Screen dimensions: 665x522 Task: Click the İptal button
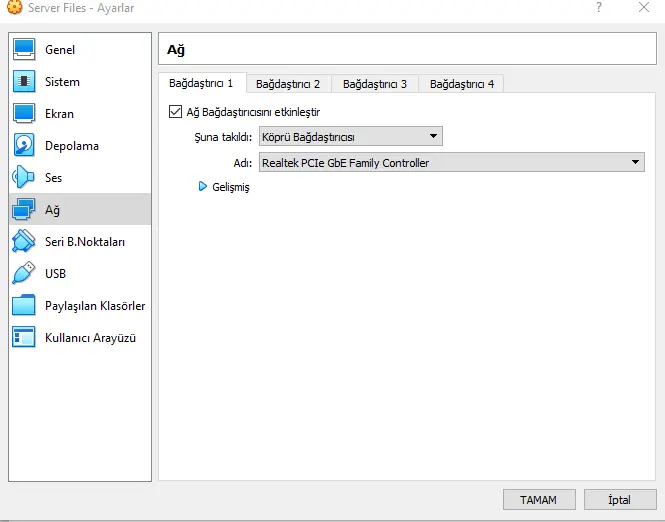619,499
